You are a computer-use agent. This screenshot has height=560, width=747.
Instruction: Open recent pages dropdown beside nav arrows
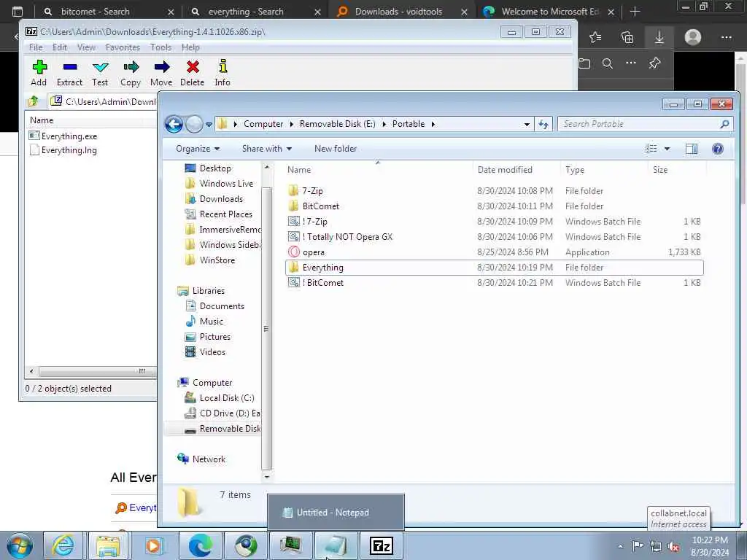[x=209, y=124]
